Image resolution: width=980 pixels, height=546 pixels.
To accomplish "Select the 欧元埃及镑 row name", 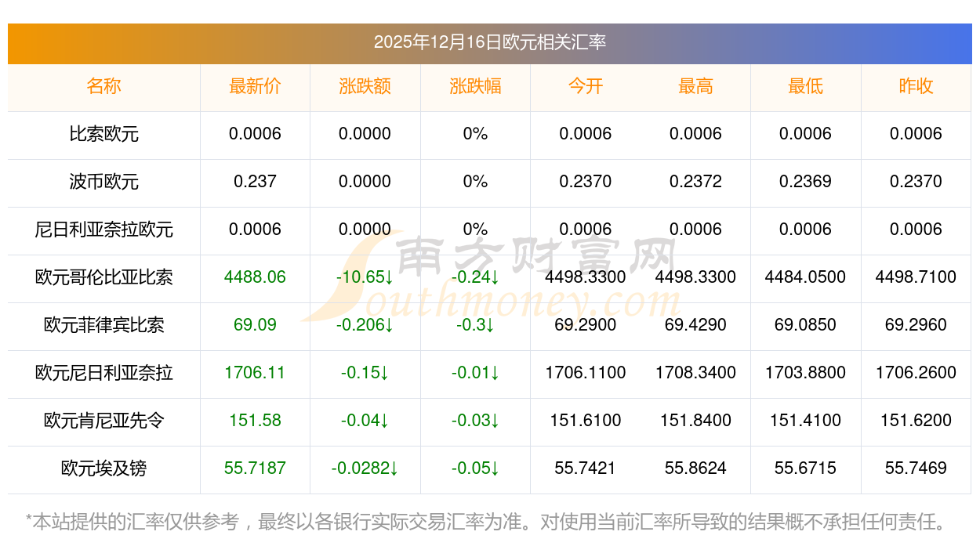I will (103, 468).
